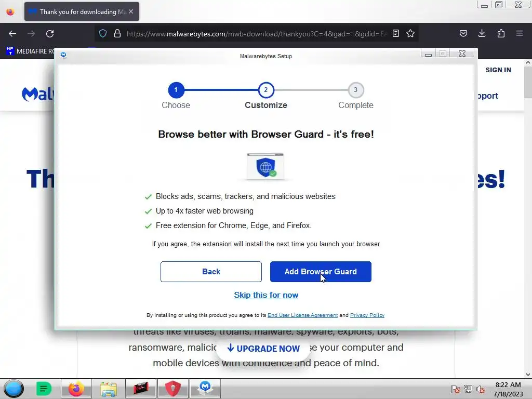
Task: Close the Malwarebytes Setup window
Action: click(462, 54)
